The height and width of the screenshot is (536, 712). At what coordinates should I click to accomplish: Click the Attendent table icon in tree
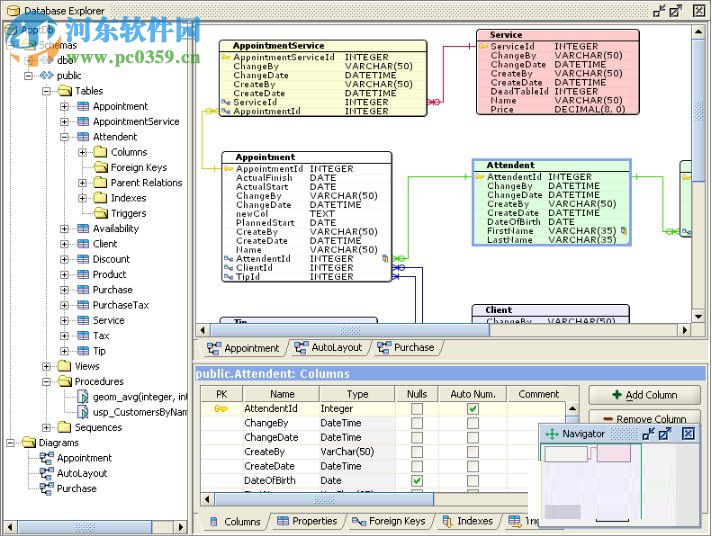(x=83, y=137)
